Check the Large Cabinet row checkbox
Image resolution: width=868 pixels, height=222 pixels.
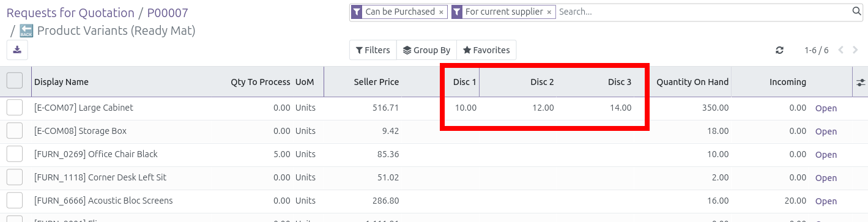(15, 108)
